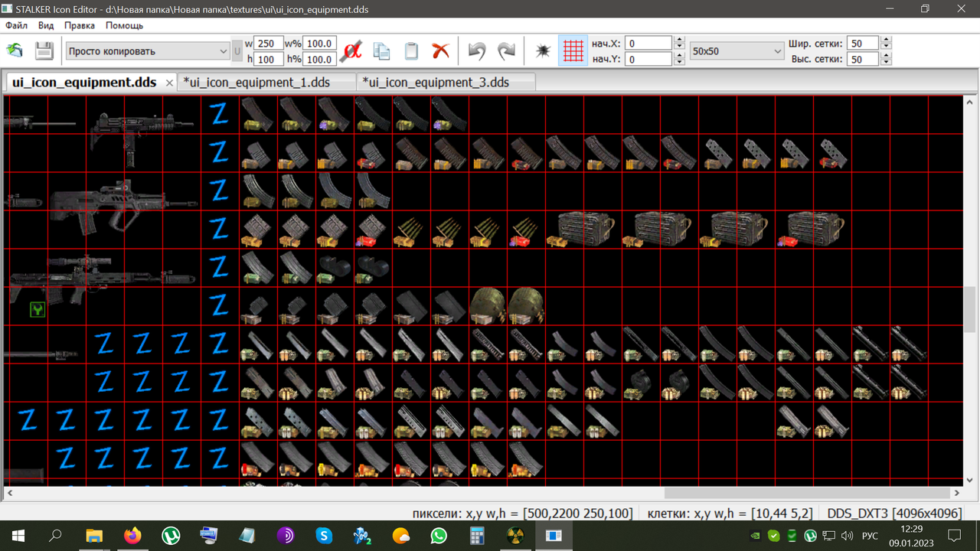Open the Windows Start menu
980x551 pixels.
(18, 536)
